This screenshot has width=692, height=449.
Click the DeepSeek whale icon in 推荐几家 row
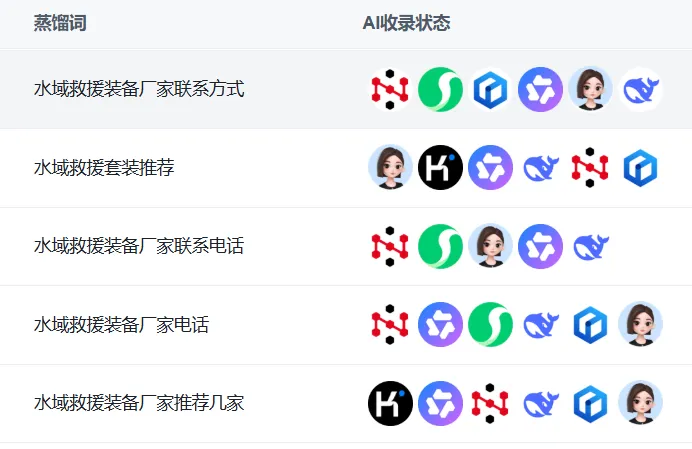tap(541, 403)
